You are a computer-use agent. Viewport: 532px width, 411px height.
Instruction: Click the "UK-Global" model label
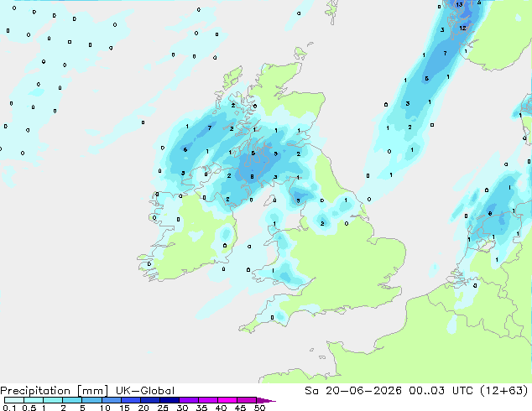(x=145, y=391)
